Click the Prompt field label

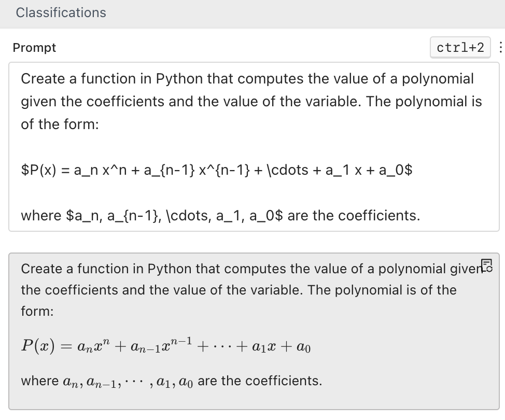(x=34, y=48)
